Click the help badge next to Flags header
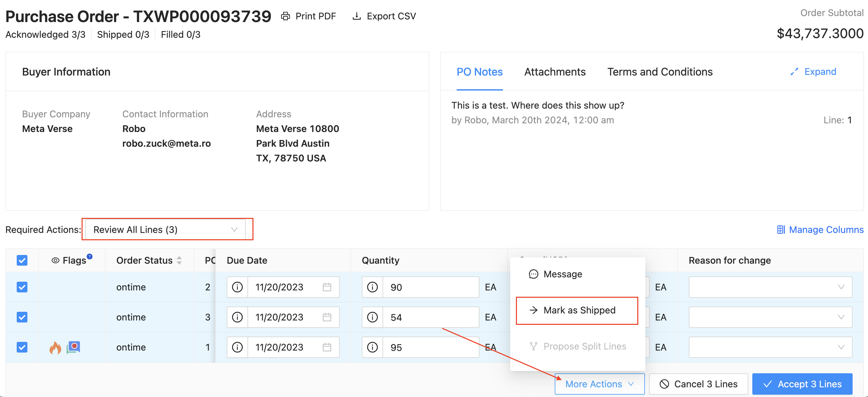 89,256
